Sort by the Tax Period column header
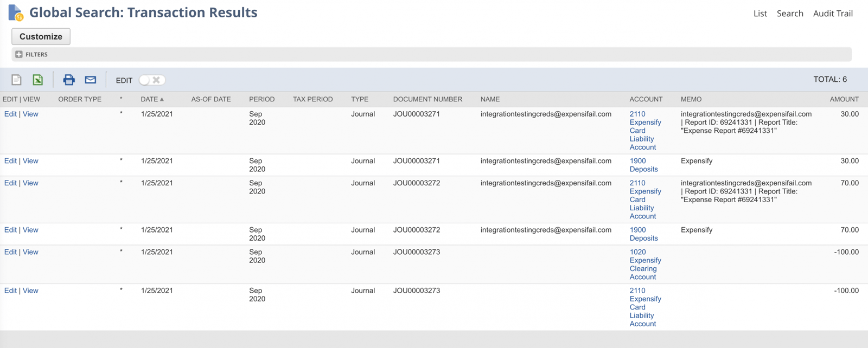The image size is (868, 348). 312,99
